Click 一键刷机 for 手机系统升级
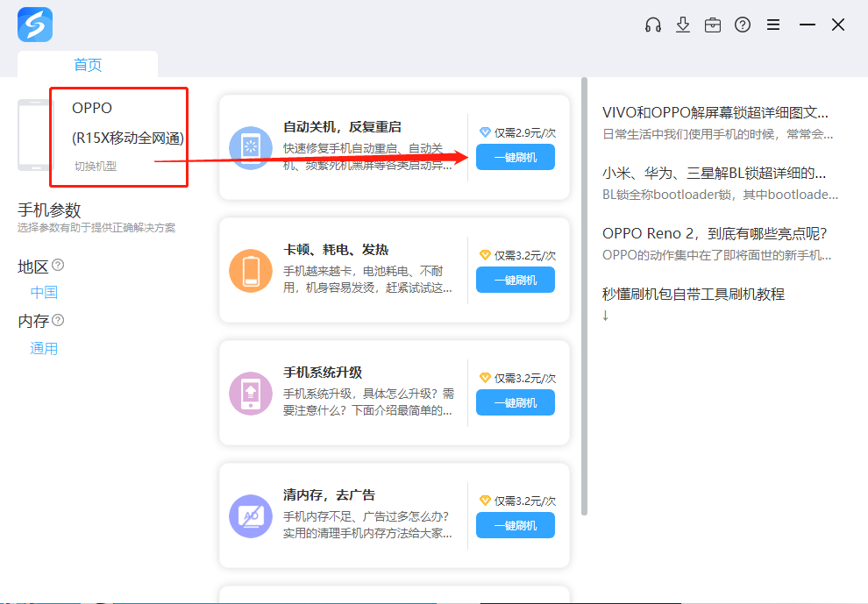868x604 pixels. pyautogui.click(x=516, y=403)
